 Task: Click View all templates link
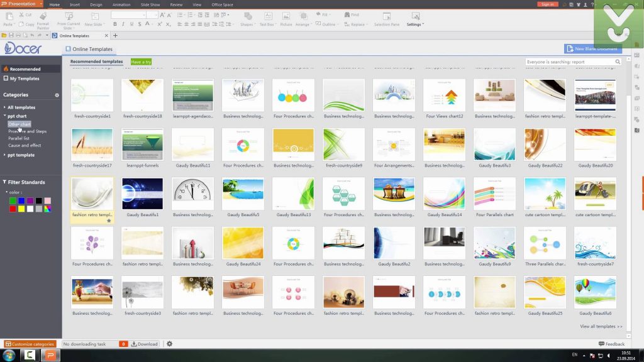[601, 326]
